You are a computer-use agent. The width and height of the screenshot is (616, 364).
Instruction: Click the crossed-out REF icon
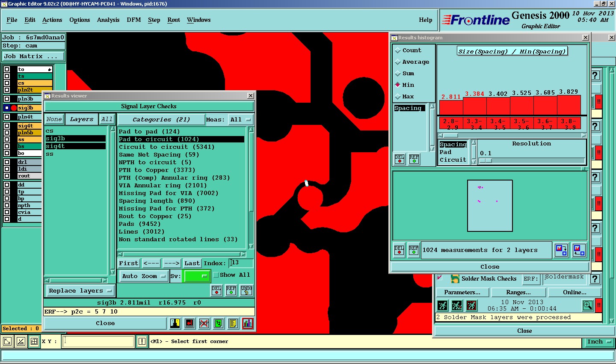click(x=204, y=323)
